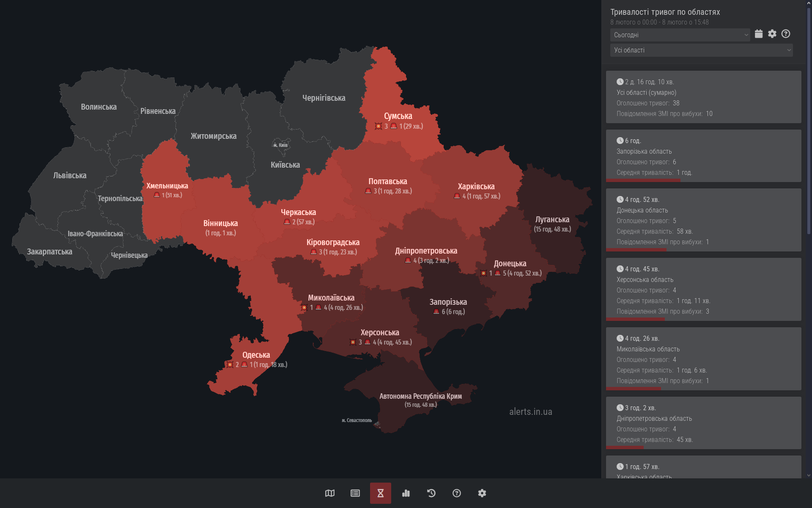This screenshot has height=508, width=812.
Task: Select the Запорізька область duration card
Action: [x=703, y=156]
